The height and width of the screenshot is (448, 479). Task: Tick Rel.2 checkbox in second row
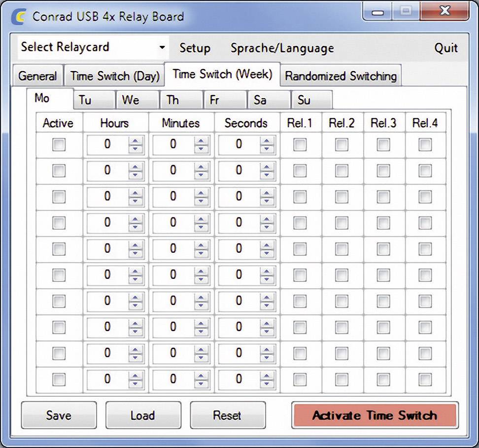point(342,171)
